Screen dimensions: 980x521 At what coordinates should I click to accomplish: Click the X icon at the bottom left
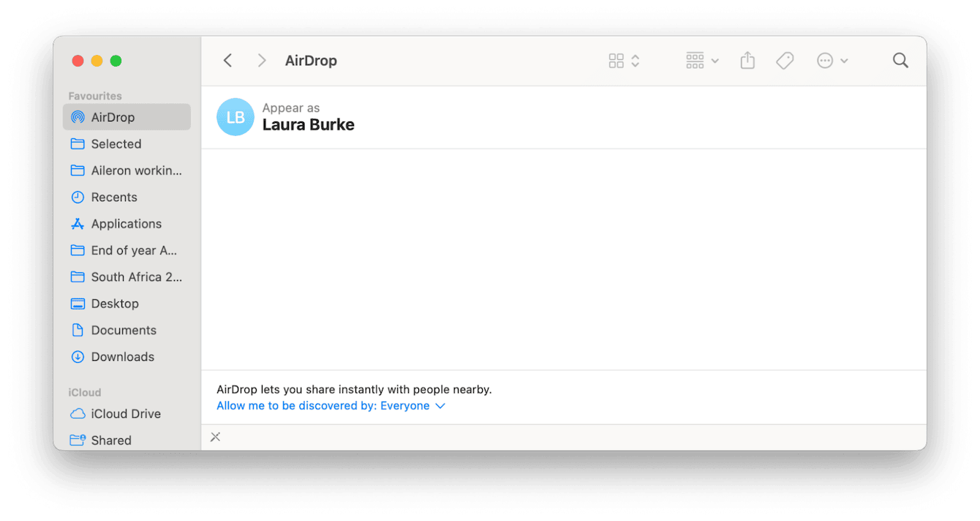215,437
